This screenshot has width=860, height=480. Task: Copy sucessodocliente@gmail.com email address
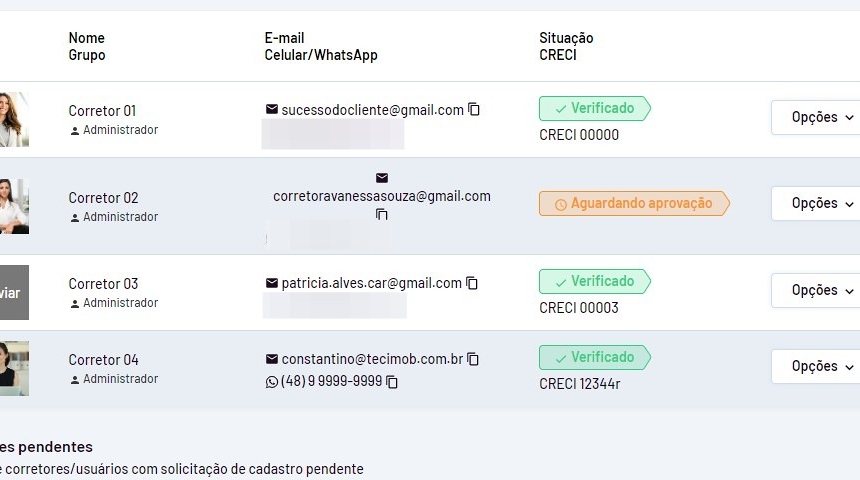(474, 110)
